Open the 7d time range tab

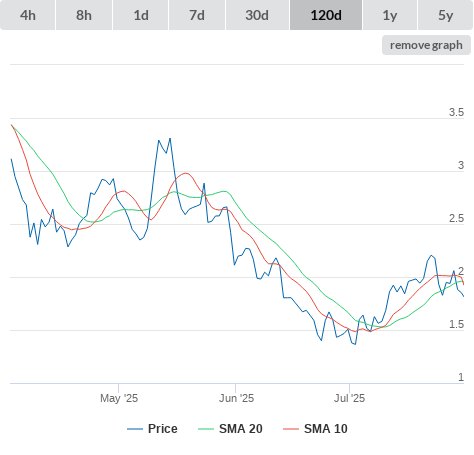(x=197, y=15)
